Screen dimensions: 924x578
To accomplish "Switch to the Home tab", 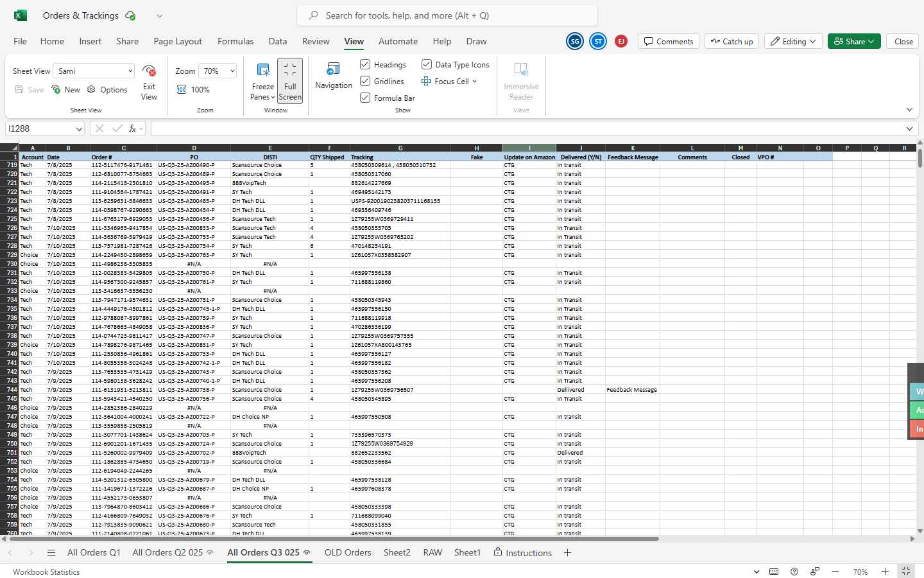I will tap(52, 41).
